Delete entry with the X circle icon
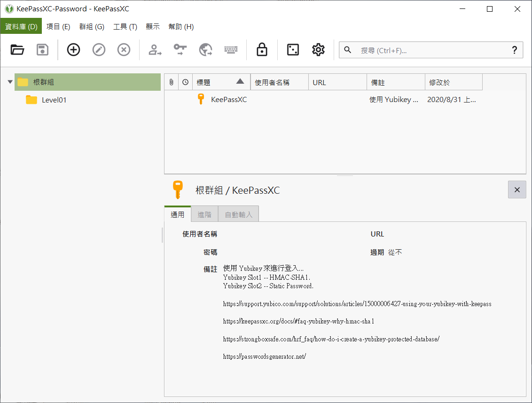This screenshot has height=403, width=532. click(124, 50)
